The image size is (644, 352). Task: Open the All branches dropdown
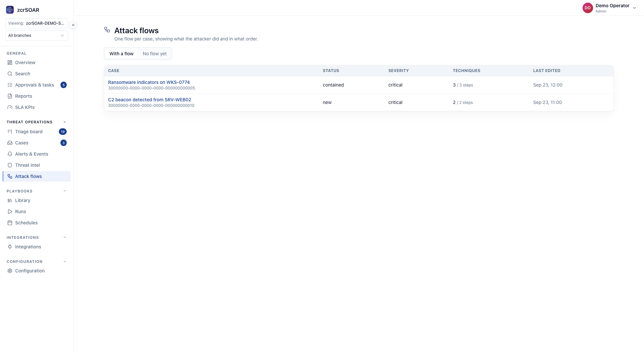click(x=36, y=36)
